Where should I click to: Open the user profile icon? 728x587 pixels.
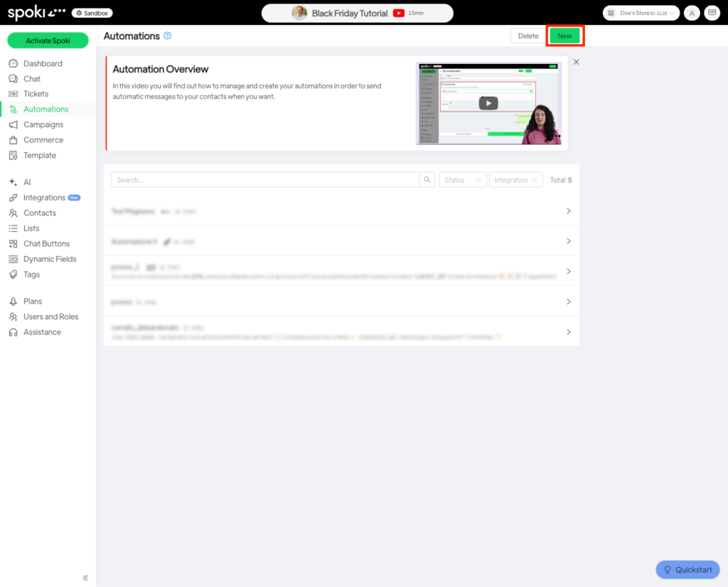[x=692, y=13]
